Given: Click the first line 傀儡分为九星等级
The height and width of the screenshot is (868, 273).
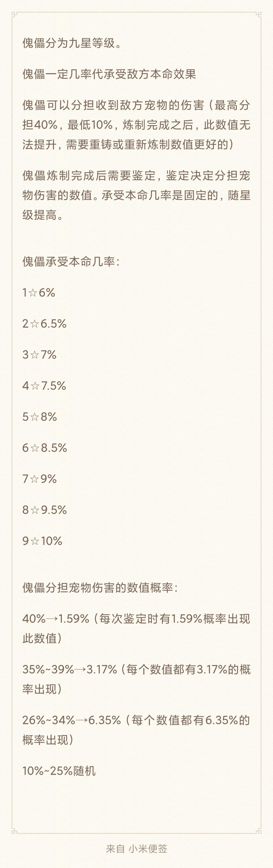Looking at the screenshot, I should click(x=72, y=43).
